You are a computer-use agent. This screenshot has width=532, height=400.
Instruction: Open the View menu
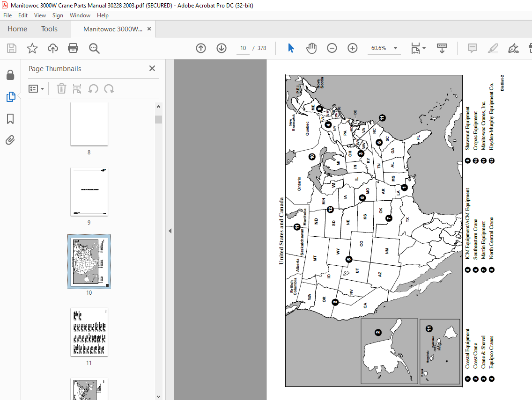click(40, 15)
